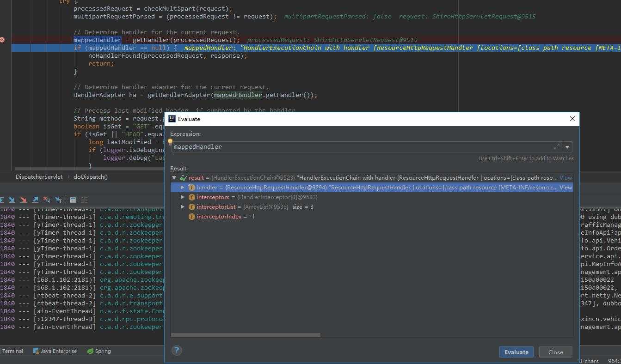Click the Trace Current Stream Chain icon
621x364 pixels.
click(x=84, y=200)
